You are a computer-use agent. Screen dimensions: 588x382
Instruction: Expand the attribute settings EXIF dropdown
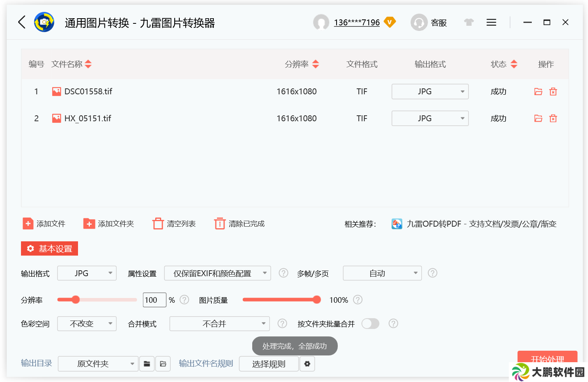[217, 273]
